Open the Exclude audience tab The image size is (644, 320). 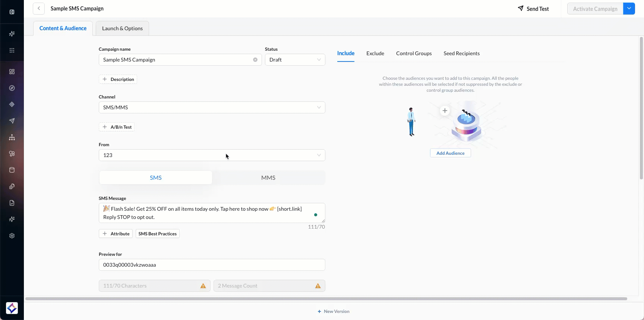(x=375, y=53)
